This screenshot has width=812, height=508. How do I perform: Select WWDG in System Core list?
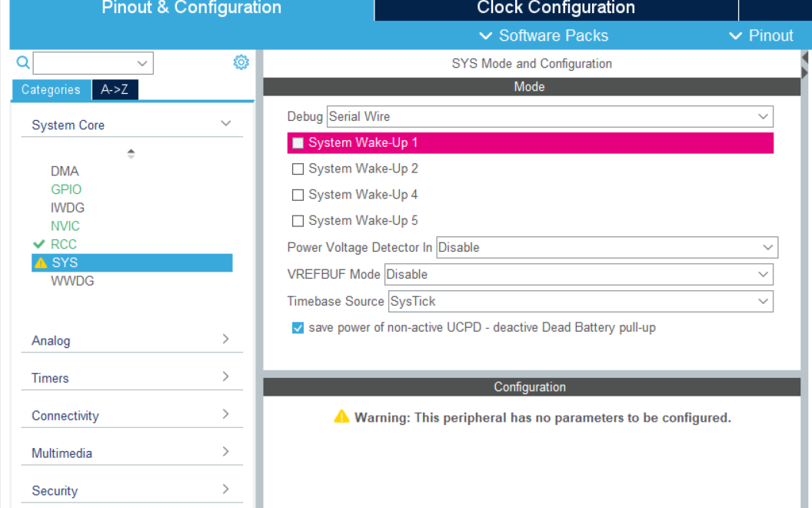(x=72, y=281)
